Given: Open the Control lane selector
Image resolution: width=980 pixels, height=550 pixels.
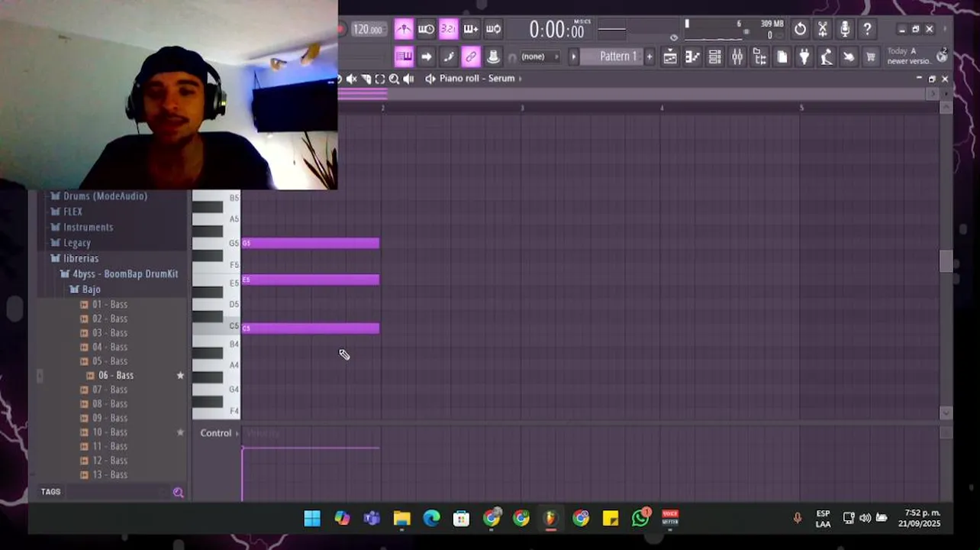Looking at the screenshot, I should pyautogui.click(x=219, y=433).
